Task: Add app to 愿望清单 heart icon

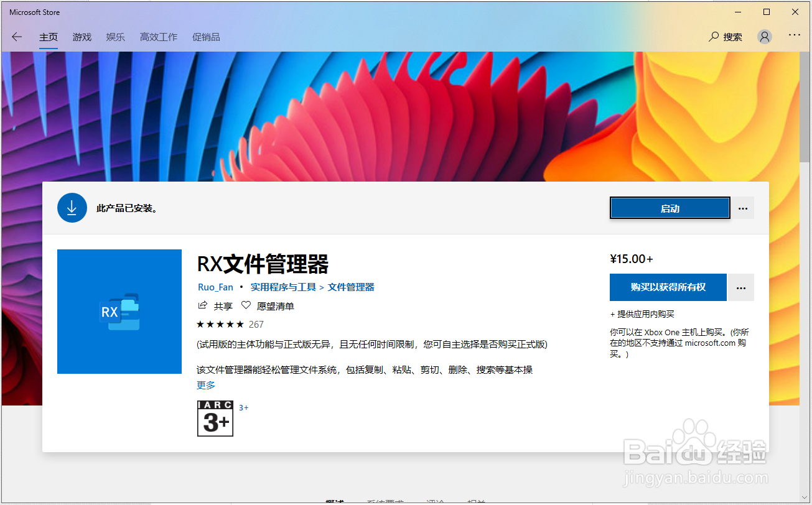Action: coord(268,306)
